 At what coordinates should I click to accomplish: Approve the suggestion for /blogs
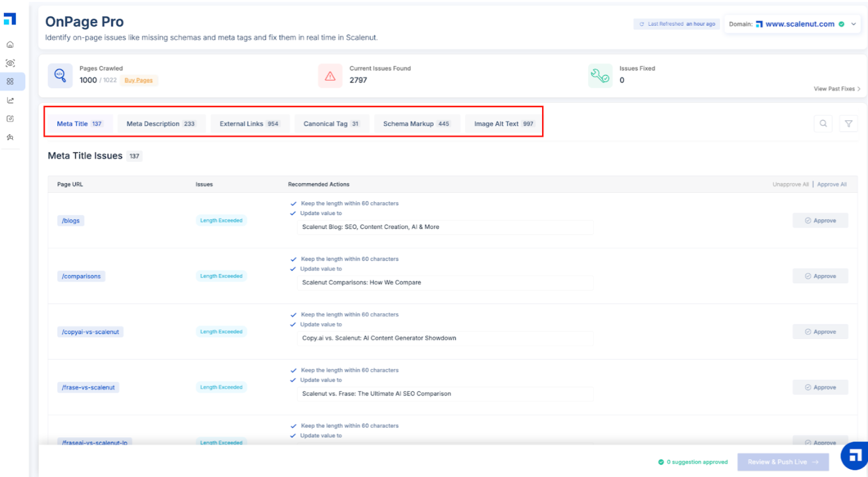pos(820,220)
